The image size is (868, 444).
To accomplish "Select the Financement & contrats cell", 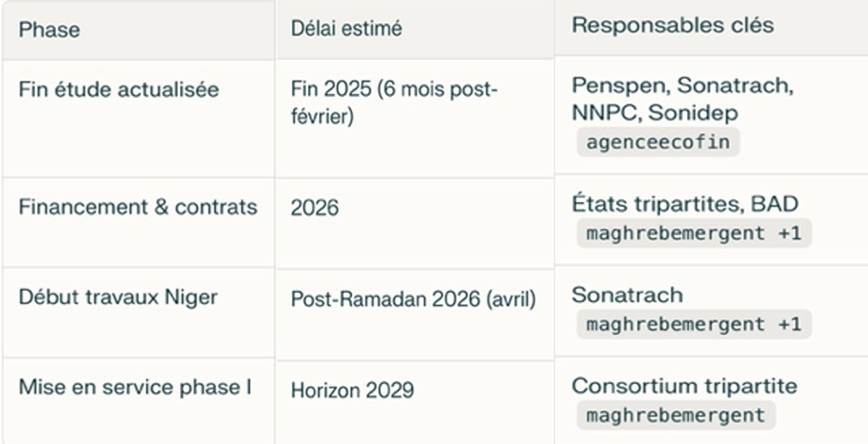I will coord(138,208).
